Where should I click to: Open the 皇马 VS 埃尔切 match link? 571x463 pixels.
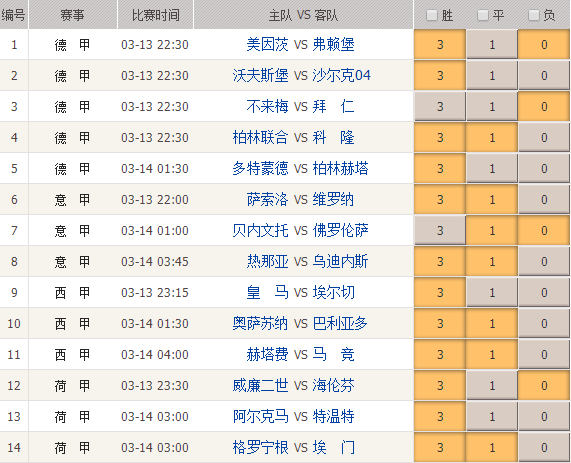[300, 292]
